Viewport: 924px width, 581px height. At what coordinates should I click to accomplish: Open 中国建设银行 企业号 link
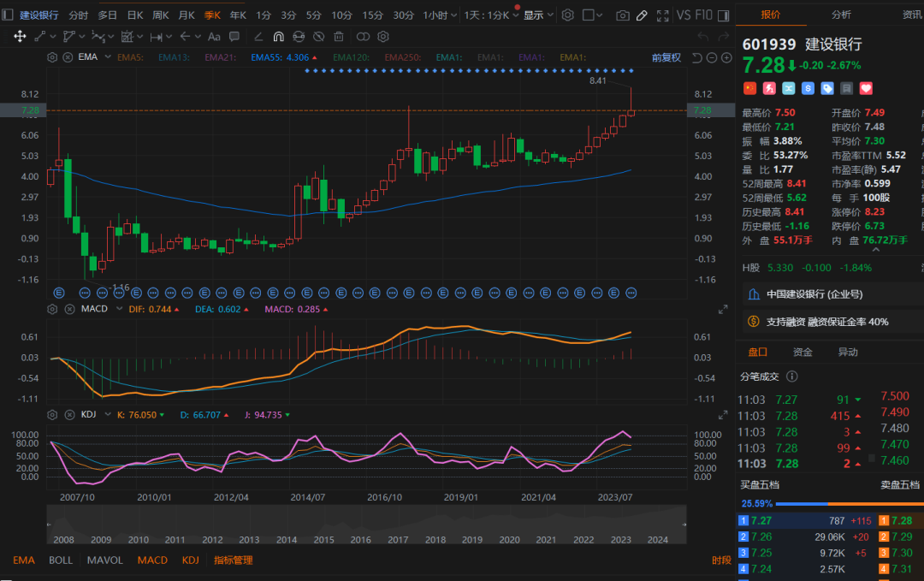tap(814, 293)
